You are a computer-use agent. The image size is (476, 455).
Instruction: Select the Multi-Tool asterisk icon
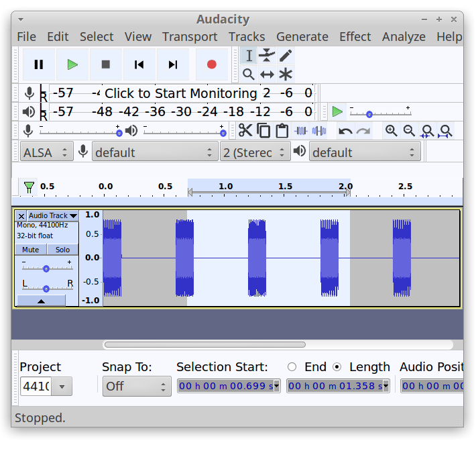pos(286,74)
